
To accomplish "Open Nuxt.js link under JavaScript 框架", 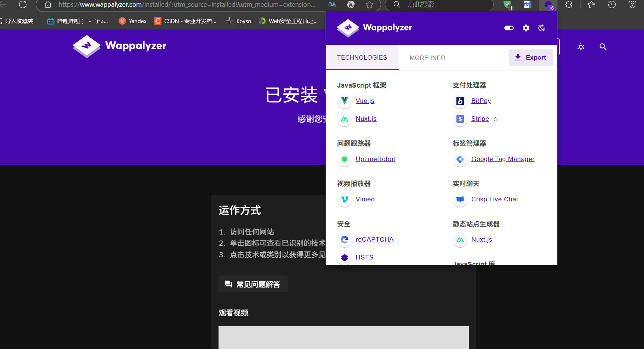I will pos(366,119).
